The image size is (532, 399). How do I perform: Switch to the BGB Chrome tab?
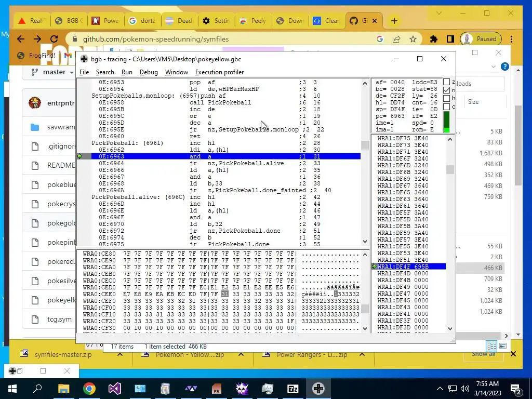(x=69, y=21)
